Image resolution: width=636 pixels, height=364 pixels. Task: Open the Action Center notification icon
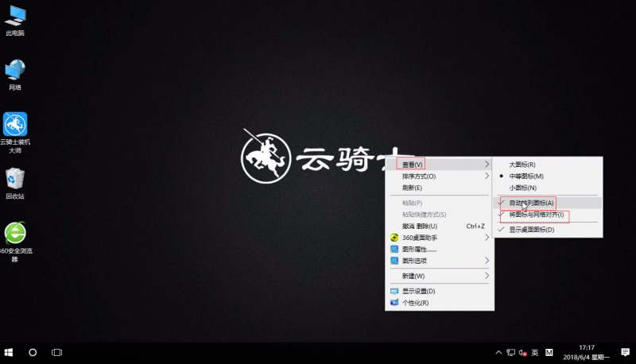click(625, 353)
